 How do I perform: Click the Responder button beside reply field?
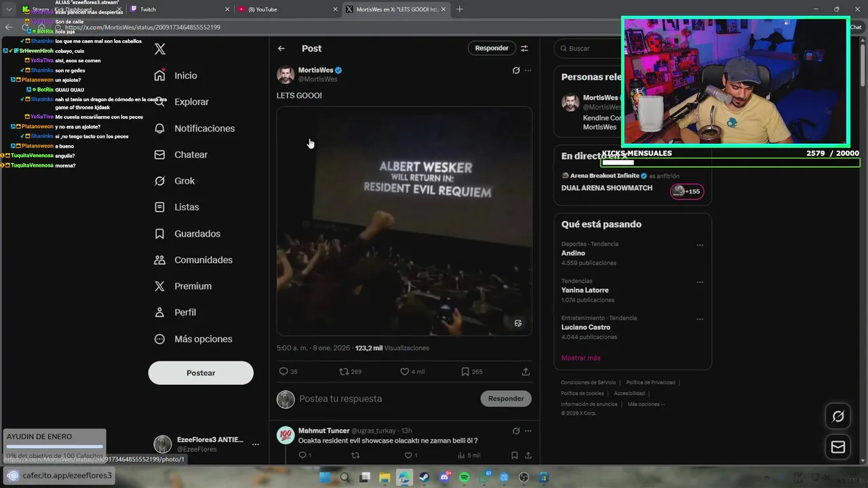506,399
